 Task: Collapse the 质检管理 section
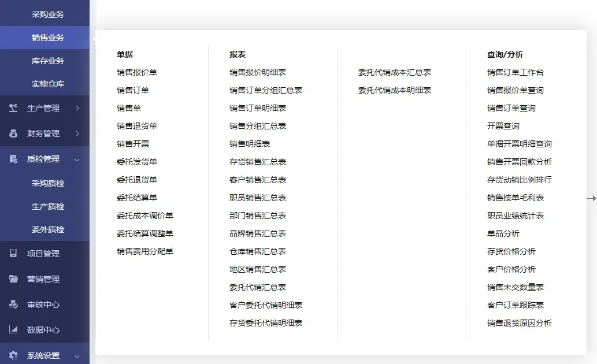(x=78, y=159)
